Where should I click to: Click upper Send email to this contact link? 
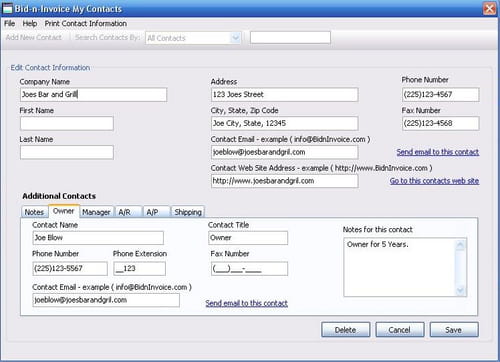438,152
